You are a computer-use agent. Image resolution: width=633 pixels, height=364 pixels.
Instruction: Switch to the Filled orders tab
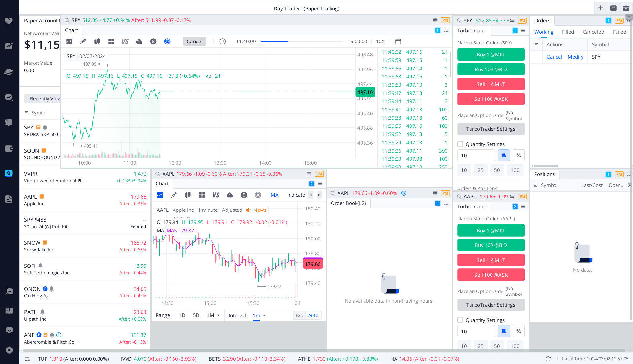point(568,32)
